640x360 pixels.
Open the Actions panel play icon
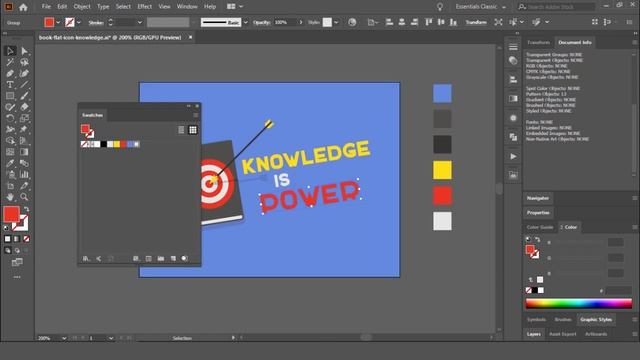[x=513, y=156]
